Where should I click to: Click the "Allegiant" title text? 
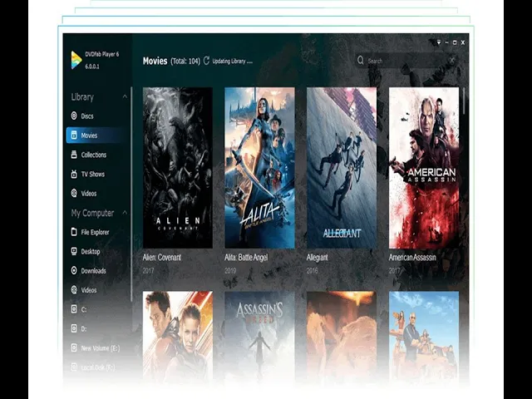tap(318, 258)
